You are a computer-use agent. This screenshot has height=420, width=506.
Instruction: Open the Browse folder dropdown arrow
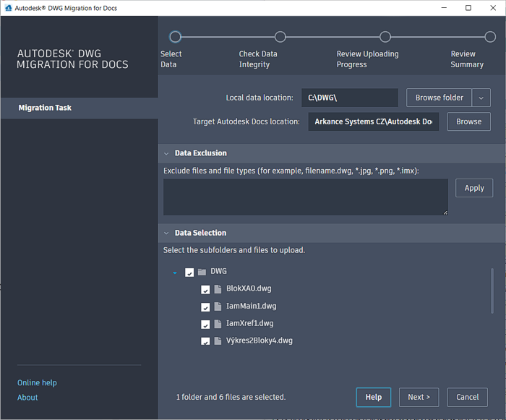click(481, 98)
